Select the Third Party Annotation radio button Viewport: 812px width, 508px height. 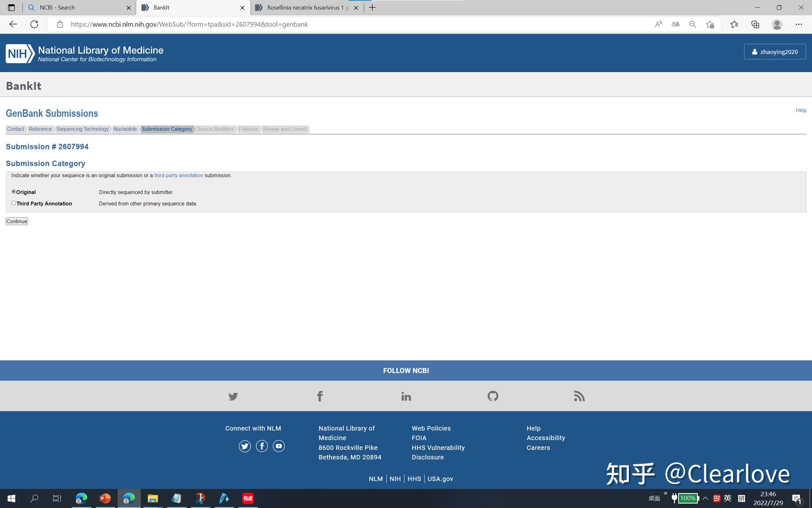pyautogui.click(x=14, y=203)
